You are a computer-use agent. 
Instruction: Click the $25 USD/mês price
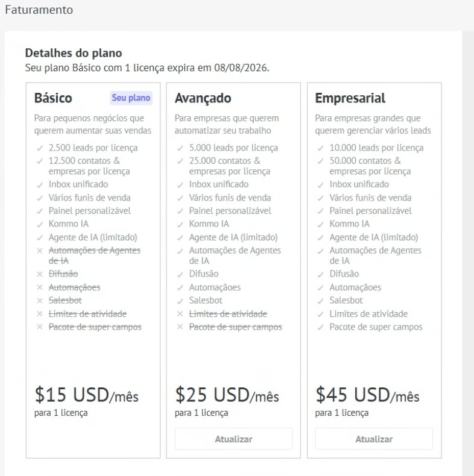coord(227,395)
